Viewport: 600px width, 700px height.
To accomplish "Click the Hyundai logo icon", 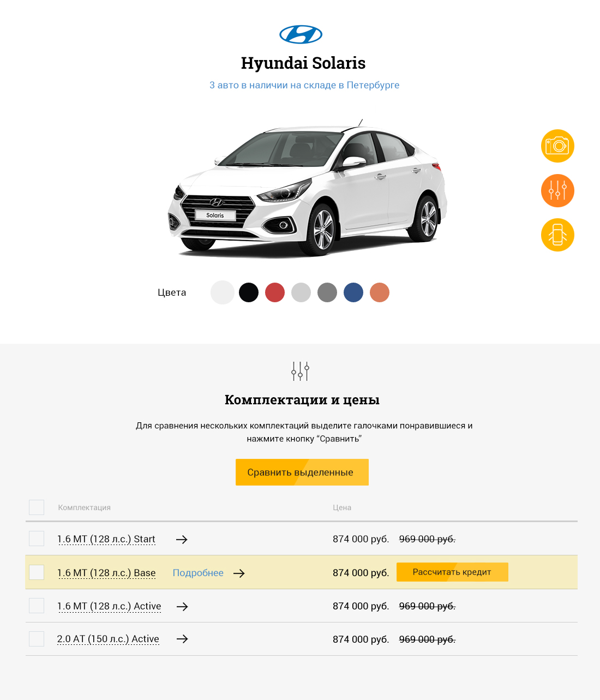I will tap(301, 34).
